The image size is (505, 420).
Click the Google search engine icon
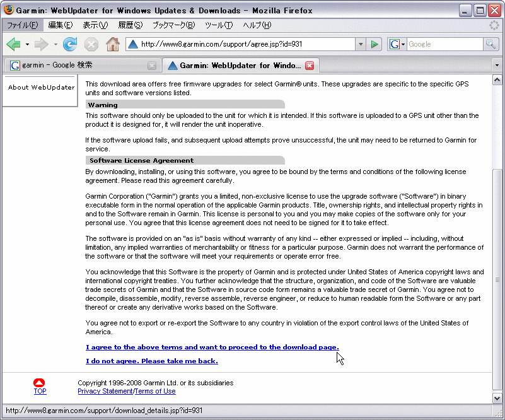(x=394, y=44)
